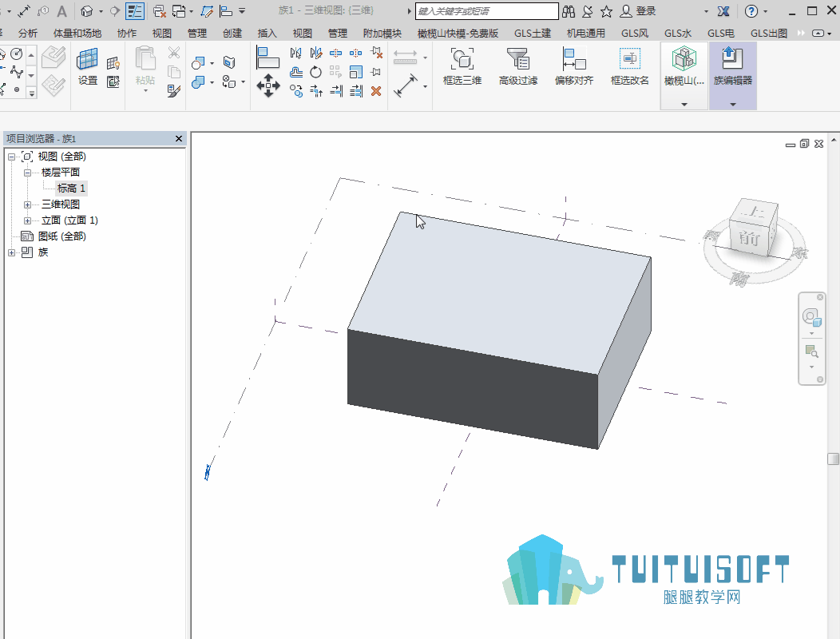
Task: Click the 前 face of the ViewCube
Action: pyautogui.click(x=749, y=237)
